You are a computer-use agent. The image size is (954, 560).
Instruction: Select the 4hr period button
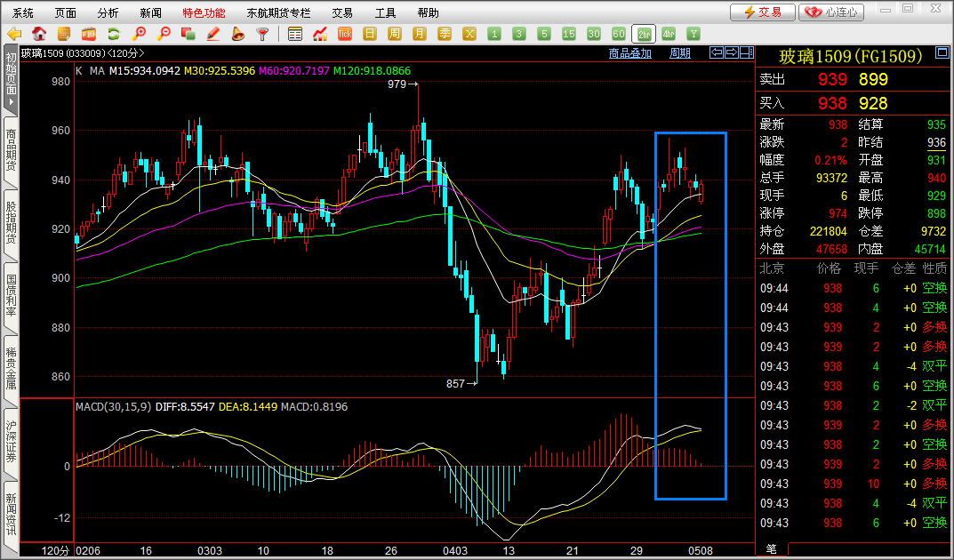tap(669, 34)
